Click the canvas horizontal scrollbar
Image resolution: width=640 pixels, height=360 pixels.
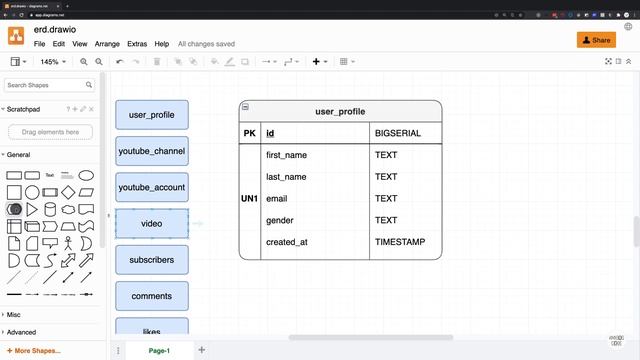coord(371,338)
